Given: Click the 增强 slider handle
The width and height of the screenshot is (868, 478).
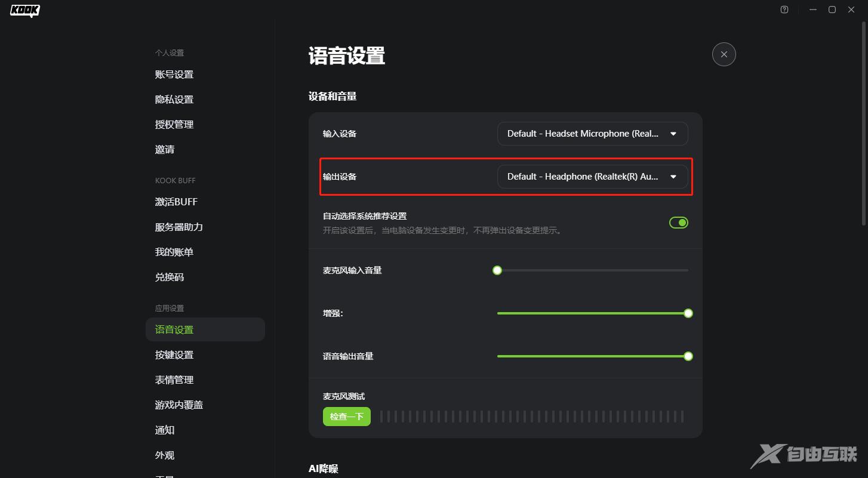Looking at the screenshot, I should [x=688, y=313].
